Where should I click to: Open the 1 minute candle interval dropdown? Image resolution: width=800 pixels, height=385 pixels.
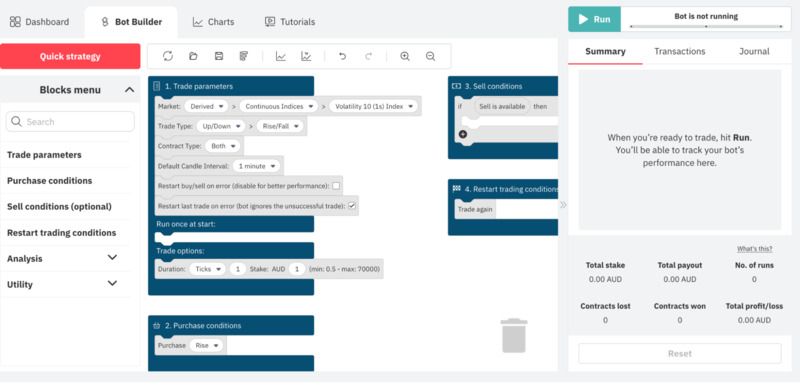[x=257, y=166]
